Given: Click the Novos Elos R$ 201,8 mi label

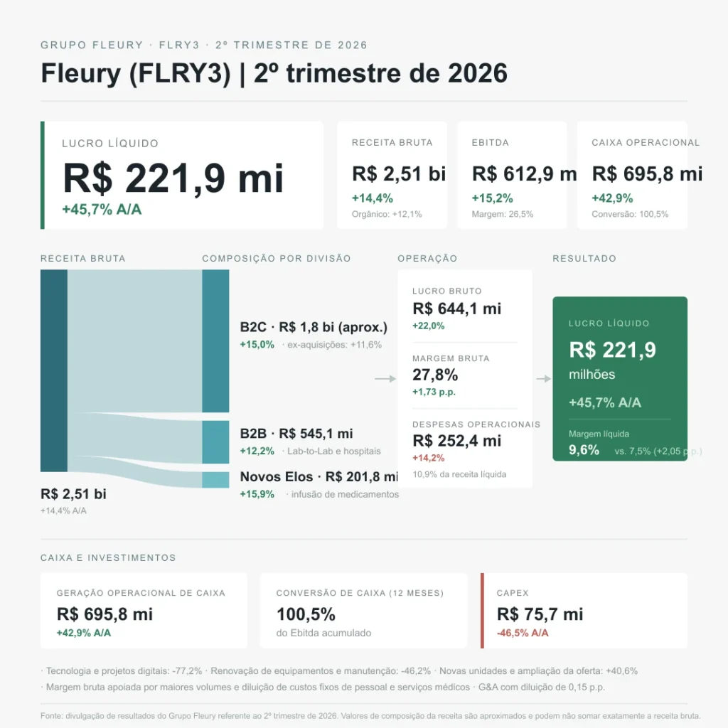Looking at the screenshot, I should [x=319, y=477].
